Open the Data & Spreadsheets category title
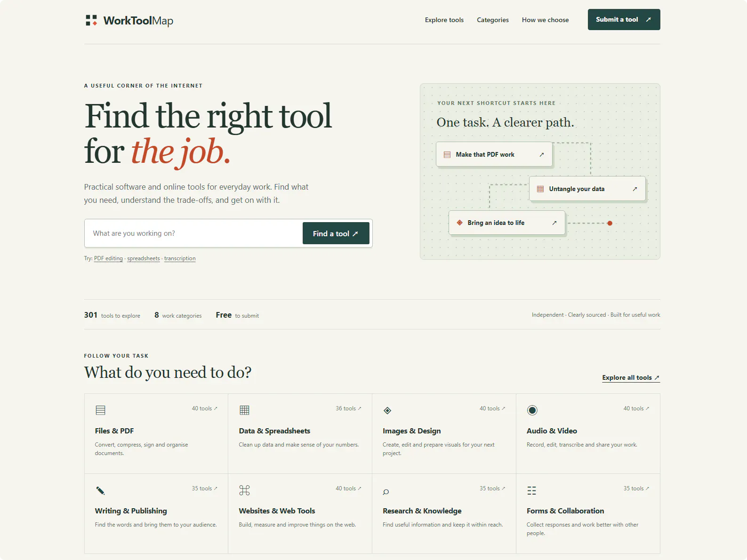 click(x=274, y=431)
